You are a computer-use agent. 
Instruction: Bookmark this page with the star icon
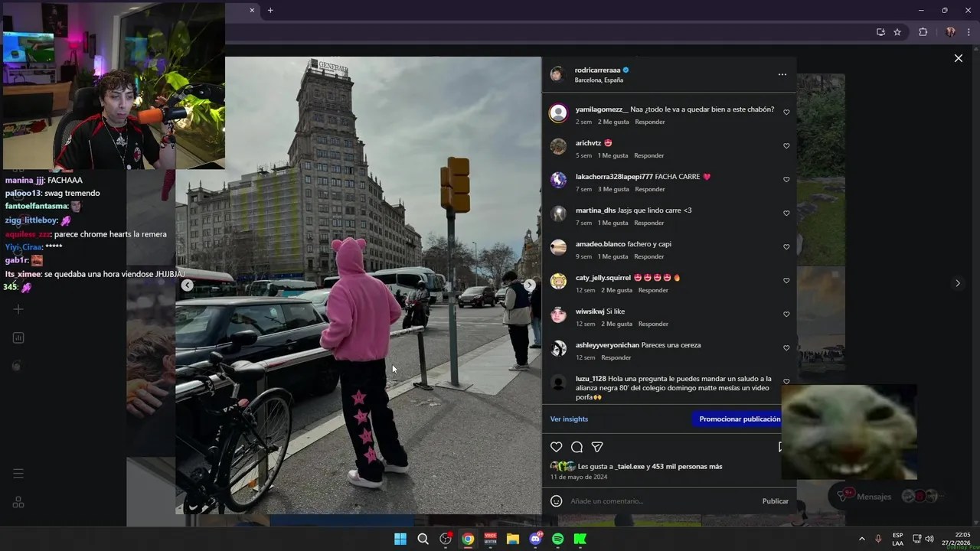click(897, 32)
